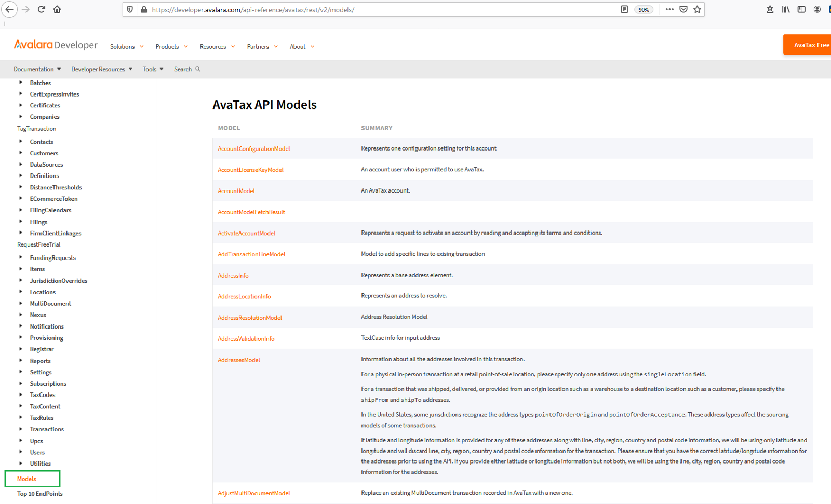Image resolution: width=831 pixels, height=504 pixels.
Task: Open the Developer Resources dropdown
Action: [x=101, y=69]
